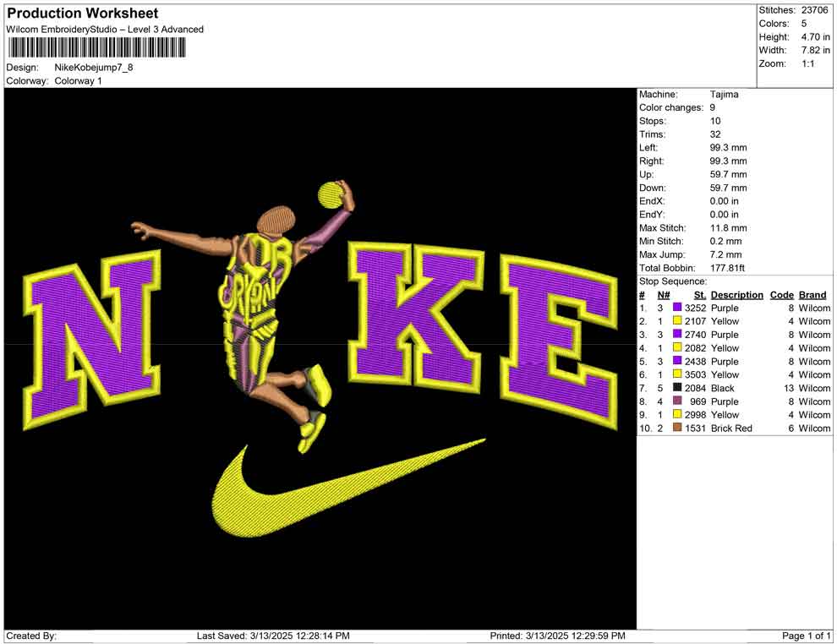Viewport: 837px width, 644px height.
Task: Click the Printed timestamp in the footer
Action: coord(557,636)
